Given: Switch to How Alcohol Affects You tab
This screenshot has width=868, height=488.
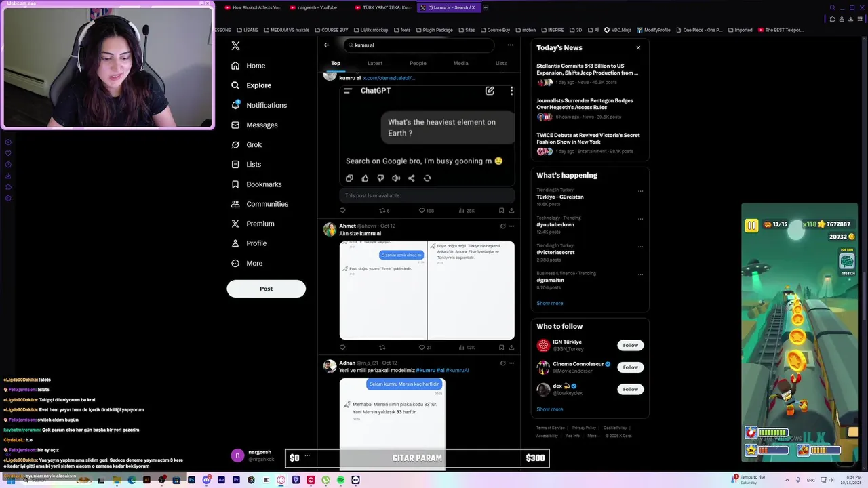Looking at the screenshot, I should click(252, 7).
